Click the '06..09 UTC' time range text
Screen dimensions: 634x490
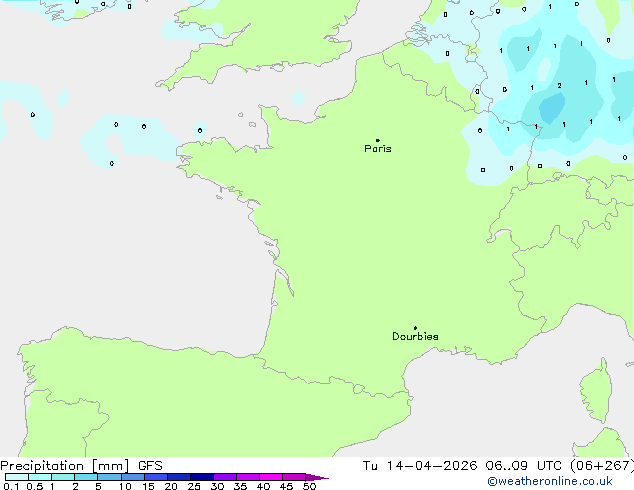(524, 466)
